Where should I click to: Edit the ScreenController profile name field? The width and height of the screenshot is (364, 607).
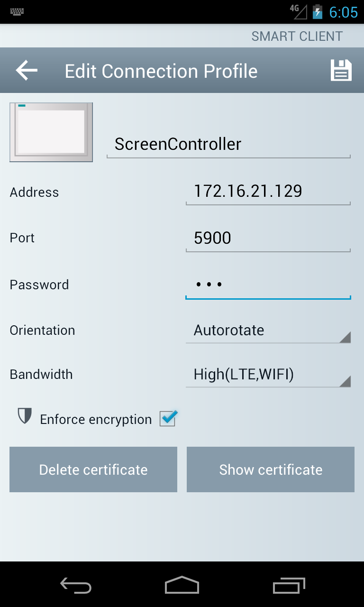tap(228, 144)
